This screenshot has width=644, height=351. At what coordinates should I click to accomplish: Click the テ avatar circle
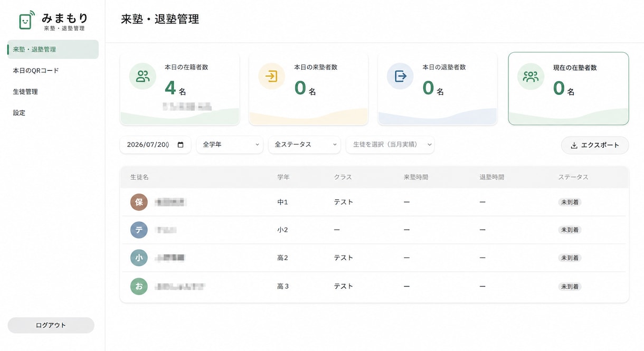(139, 230)
